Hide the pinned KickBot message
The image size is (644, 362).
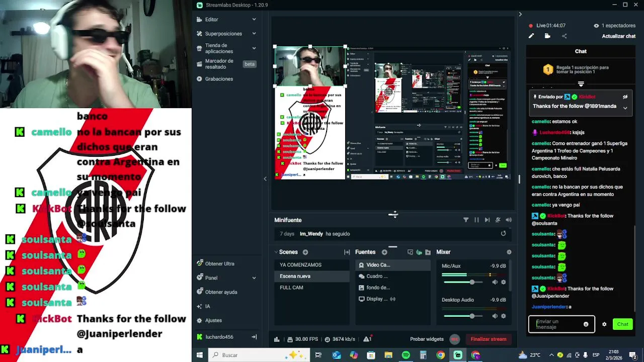[x=625, y=97]
